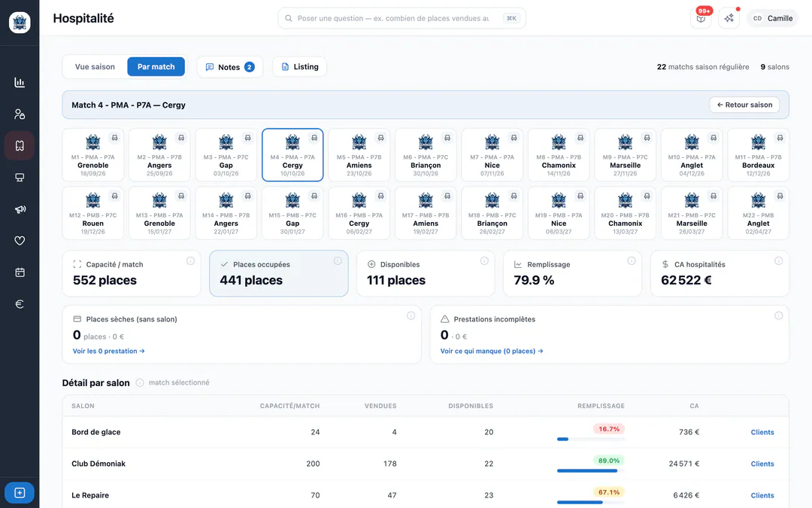Select match M11 Bordeaux card

[x=758, y=155]
